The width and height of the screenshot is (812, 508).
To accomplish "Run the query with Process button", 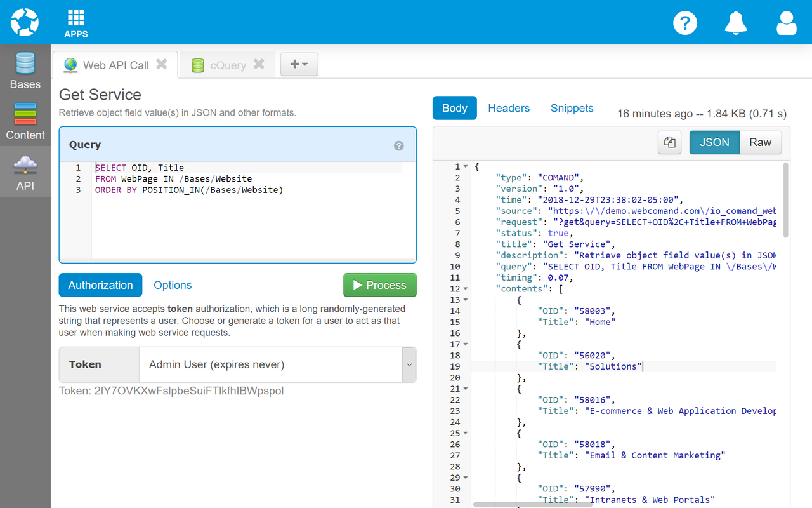I will 379,285.
